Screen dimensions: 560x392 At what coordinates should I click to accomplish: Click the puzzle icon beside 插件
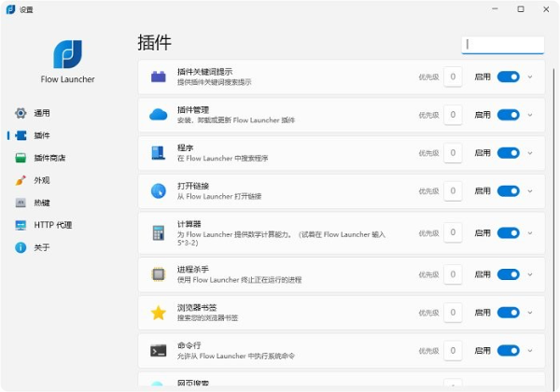pos(21,135)
